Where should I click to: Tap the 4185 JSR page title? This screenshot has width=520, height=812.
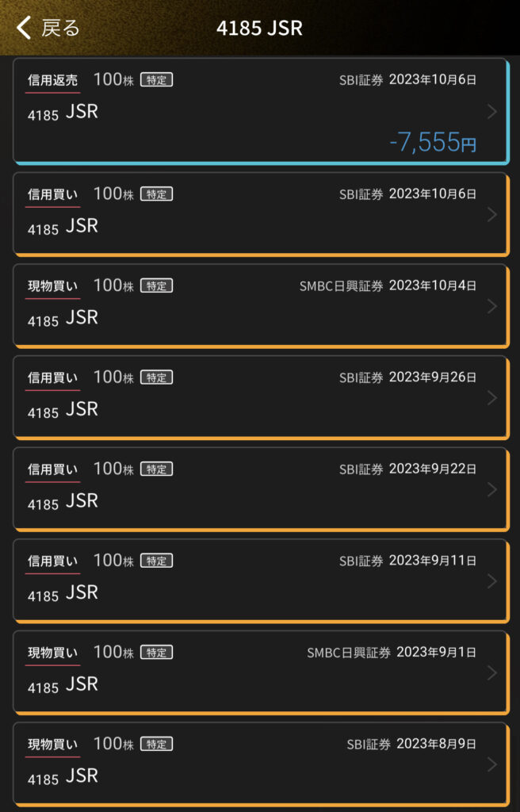259,29
